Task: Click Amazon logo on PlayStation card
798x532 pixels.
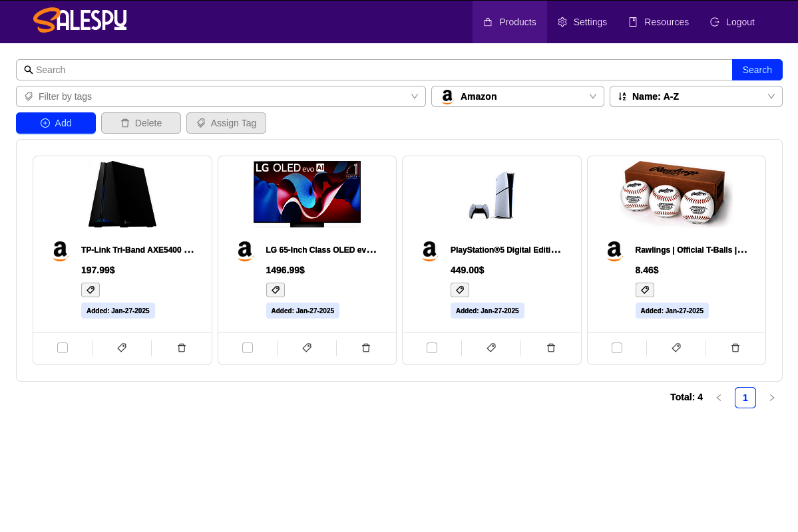Action: pos(429,251)
